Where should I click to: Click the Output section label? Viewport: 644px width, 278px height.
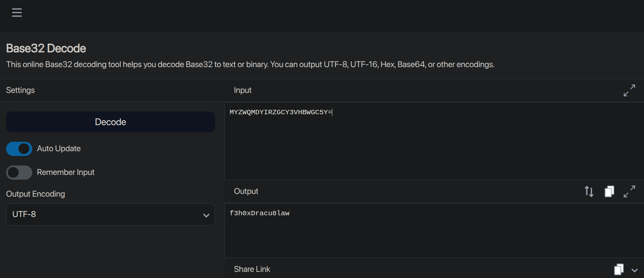coord(246,191)
